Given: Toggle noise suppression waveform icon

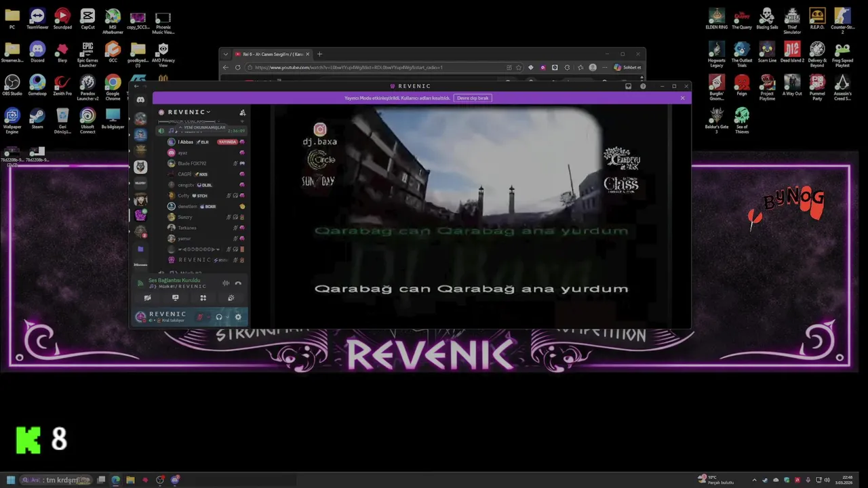Looking at the screenshot, I should 226,283.
